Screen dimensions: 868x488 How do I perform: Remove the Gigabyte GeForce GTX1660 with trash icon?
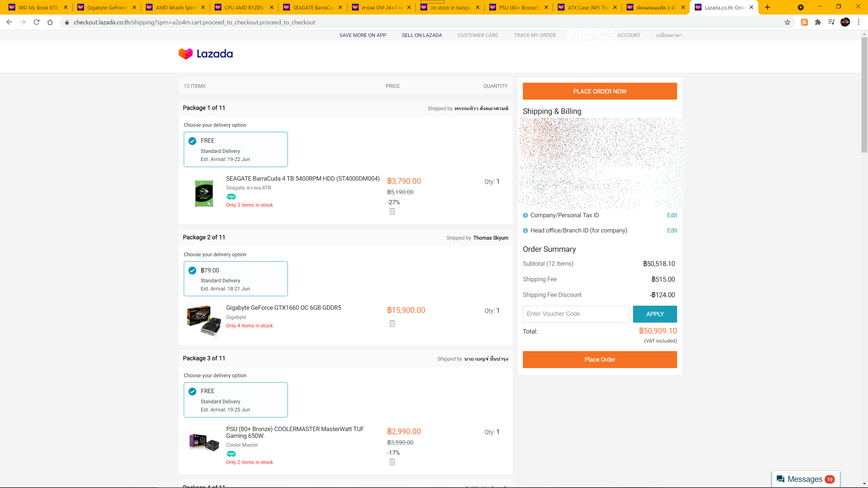point(392,324)
